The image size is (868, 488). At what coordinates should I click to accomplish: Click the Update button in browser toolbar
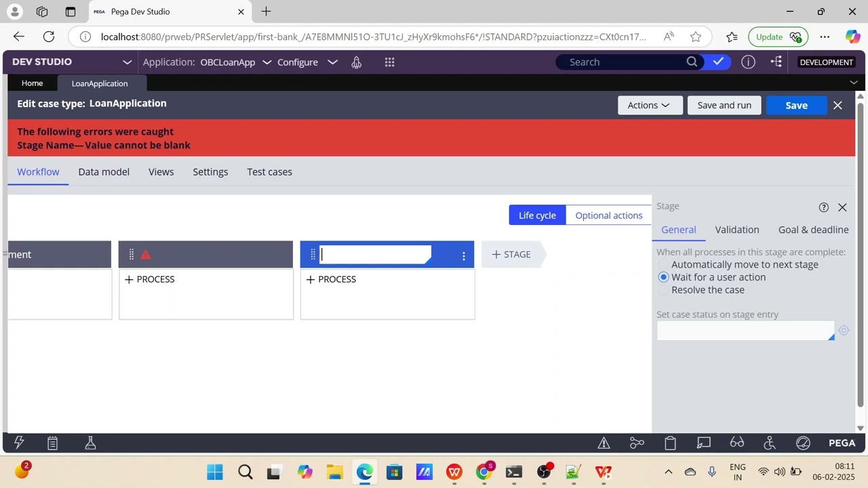tap(777, 37)
